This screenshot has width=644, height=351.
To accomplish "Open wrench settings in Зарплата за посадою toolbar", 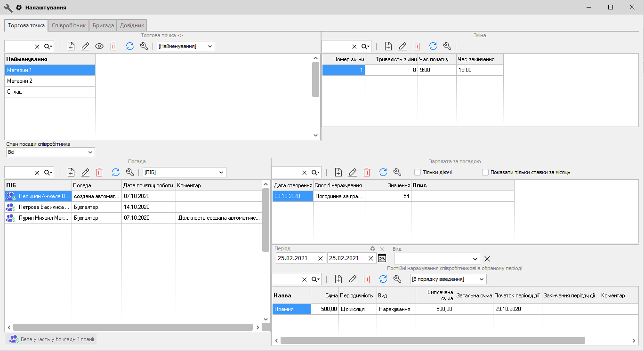I will click(397, 172).
